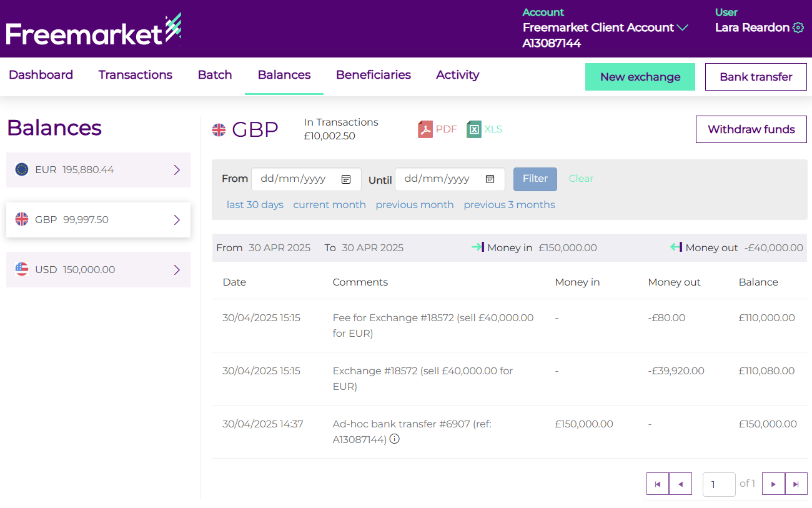Click info icon beside bank transfer #6907
Screen dimensions: 812x508
click(395, 439)
